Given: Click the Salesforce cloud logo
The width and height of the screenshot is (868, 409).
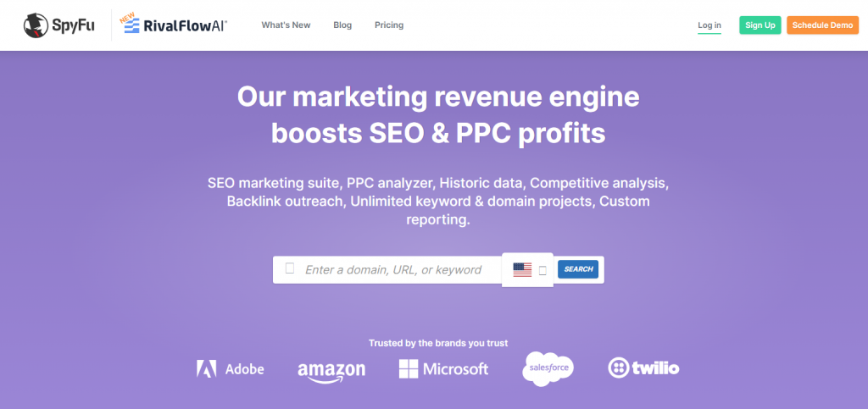Looking at the screenshot, I should [548, 368].
